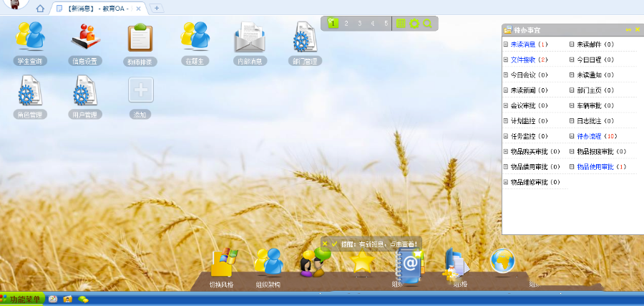Click 会议审批 (0) entry
644x306 pixels.
point(529,105)
